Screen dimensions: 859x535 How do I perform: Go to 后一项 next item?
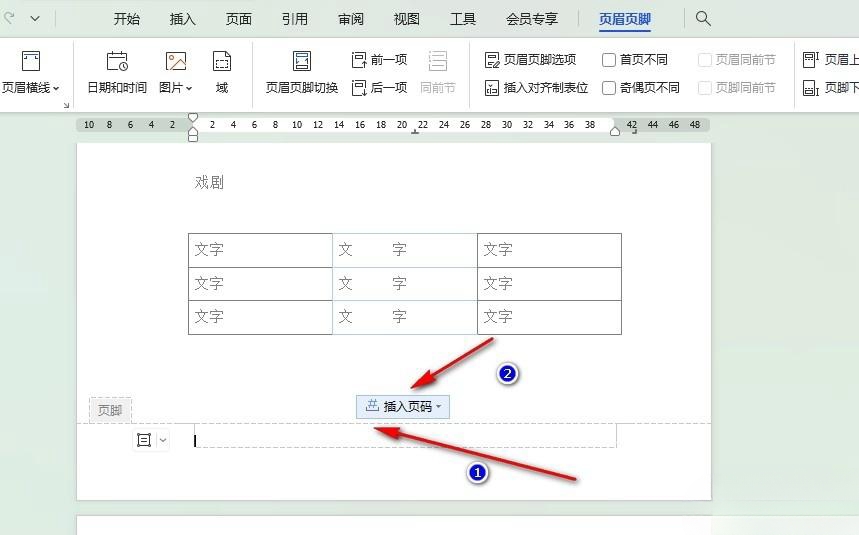point(379,88)
